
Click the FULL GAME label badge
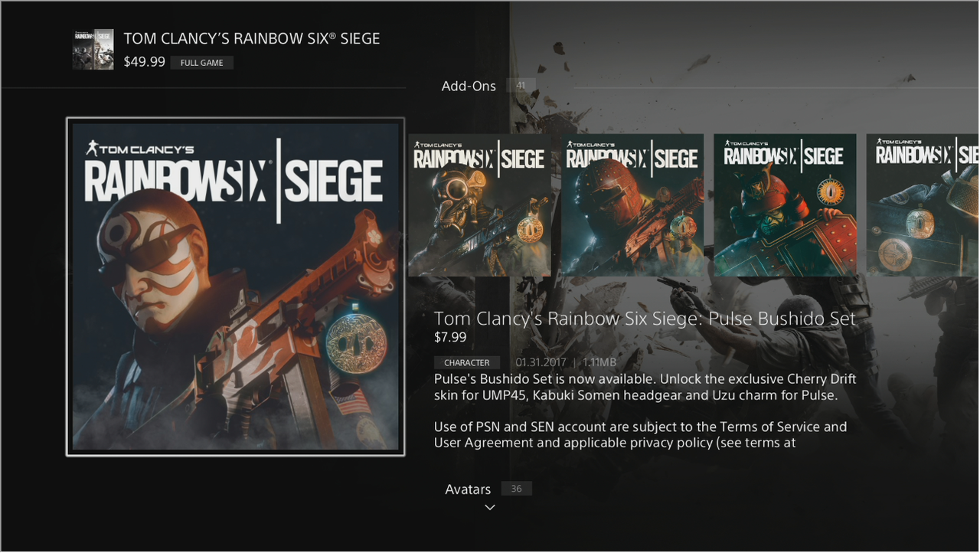(202, 63)
